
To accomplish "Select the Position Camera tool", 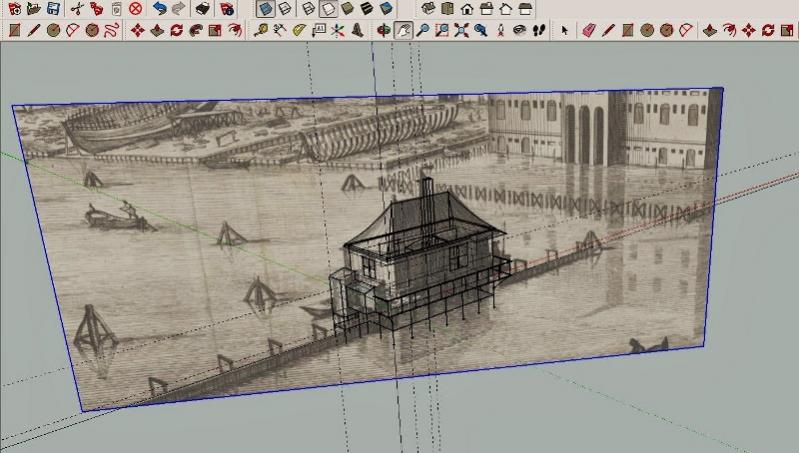I will 500,30.
